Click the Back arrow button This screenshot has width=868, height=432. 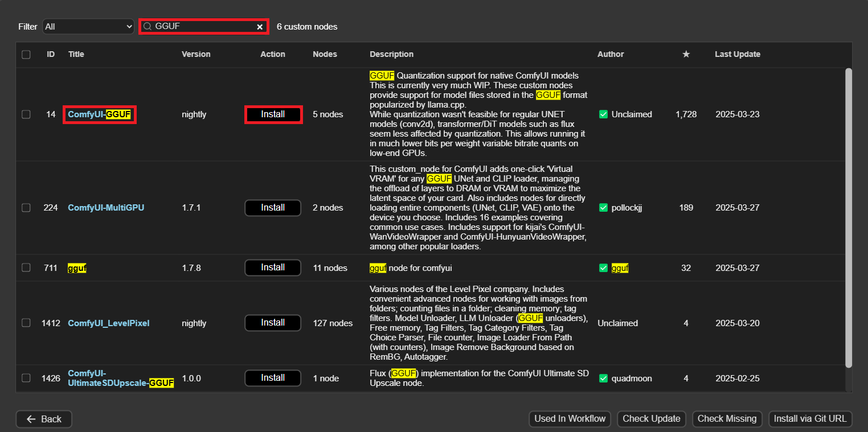point(44,419)
